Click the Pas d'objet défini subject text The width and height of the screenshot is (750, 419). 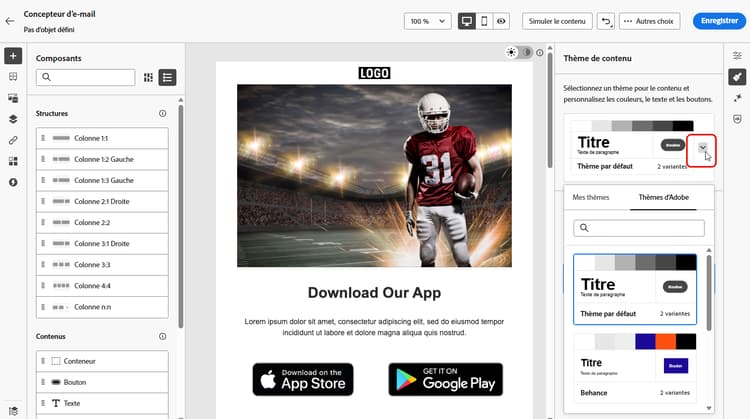point(49,30)
